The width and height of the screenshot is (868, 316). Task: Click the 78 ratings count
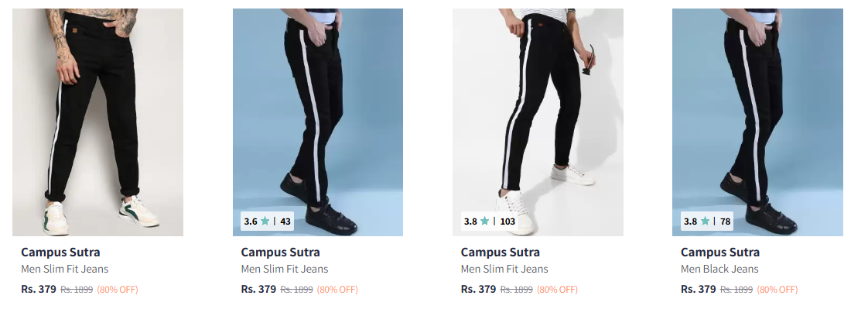725,222
